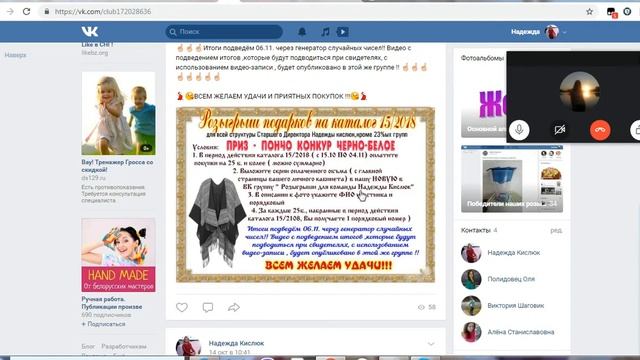Open Виктория Шаговик contact

click(516, 305)
